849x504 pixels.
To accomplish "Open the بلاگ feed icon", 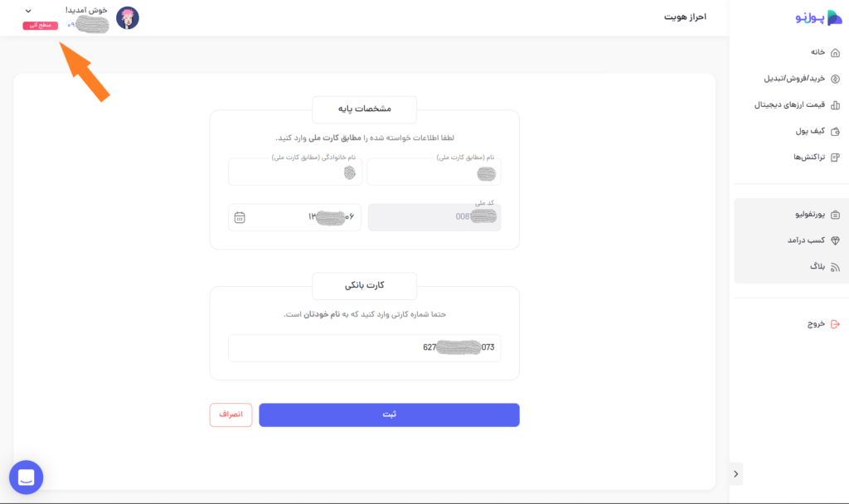I will (835, 267).
